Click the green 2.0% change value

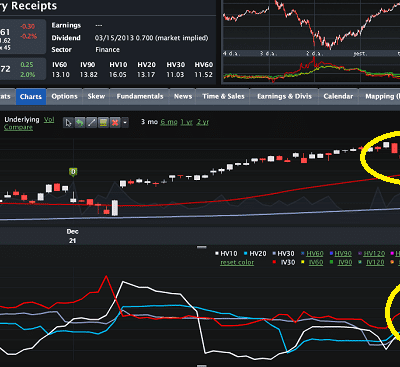tap(27, 75)
